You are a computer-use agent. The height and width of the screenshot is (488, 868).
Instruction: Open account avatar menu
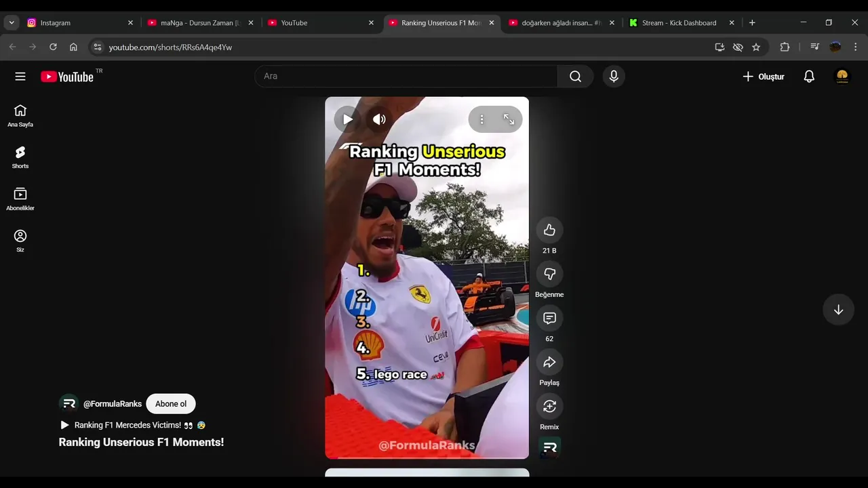click(842, 77)
